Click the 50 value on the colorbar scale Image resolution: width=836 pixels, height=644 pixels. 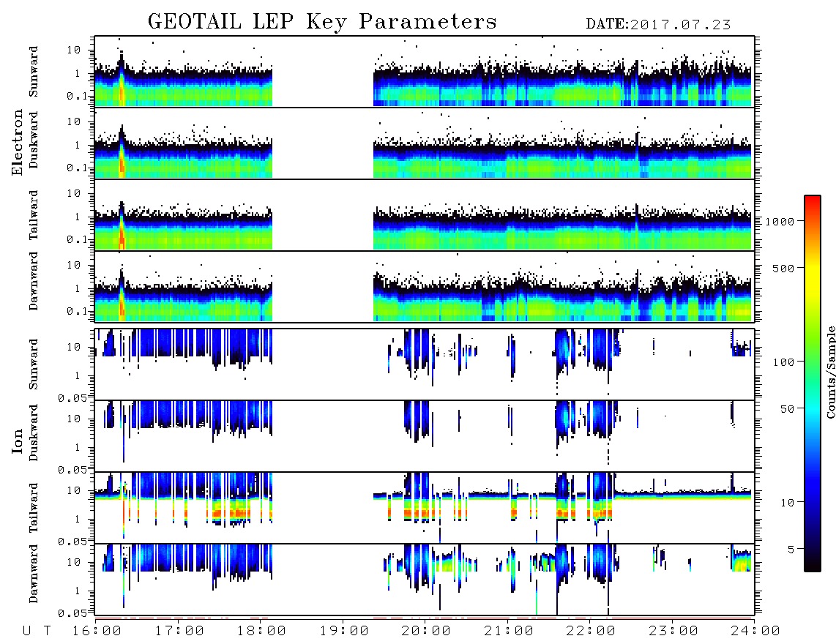pyautogui.click(x=787, y=409)
